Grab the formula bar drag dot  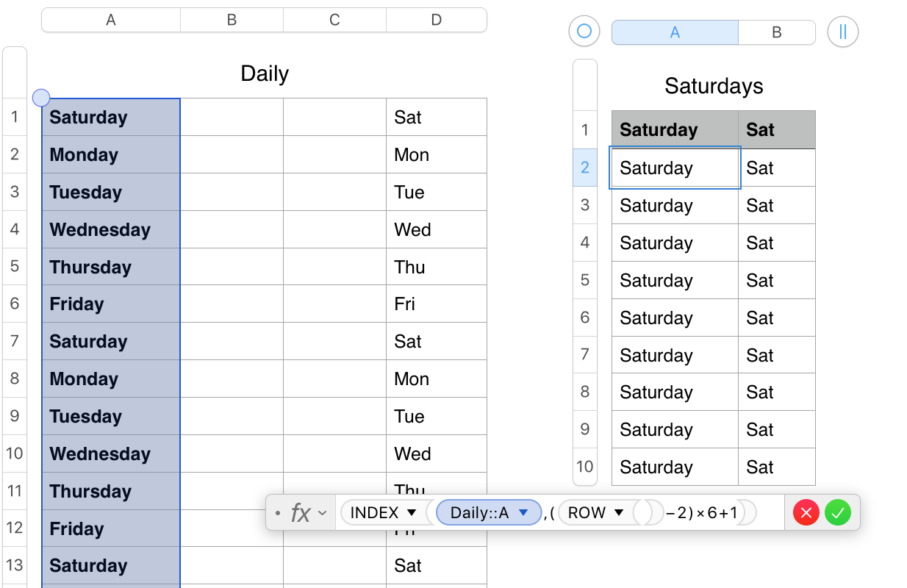point(277,513)
